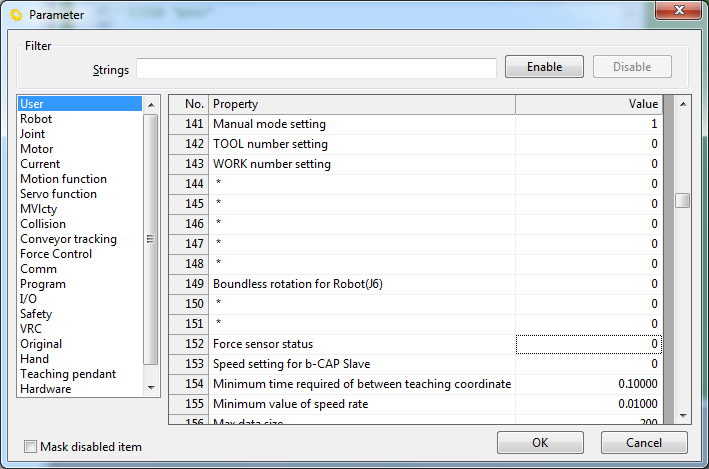Click the parameter table scroll-up arrow
The width and height of the screenshot is (709, 469).
pos(683,103)
